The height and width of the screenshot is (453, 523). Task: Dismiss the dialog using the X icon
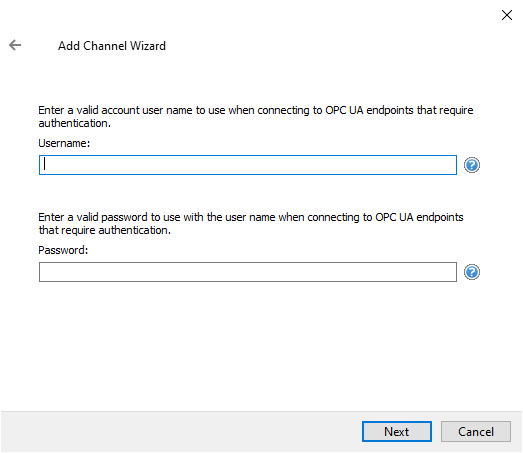click(507, 15)
